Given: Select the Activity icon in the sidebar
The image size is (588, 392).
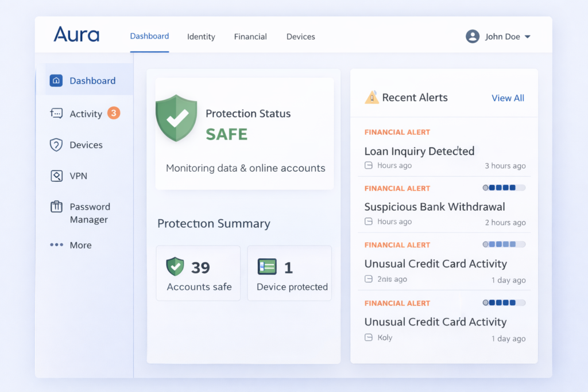Looking at the screenshot, I should point(56,113).
